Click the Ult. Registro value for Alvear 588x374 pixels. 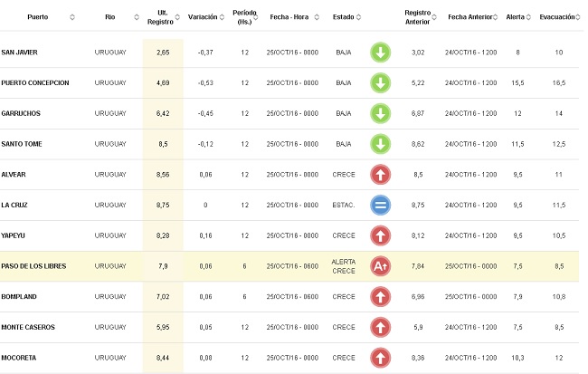click(x=163, y=175)
